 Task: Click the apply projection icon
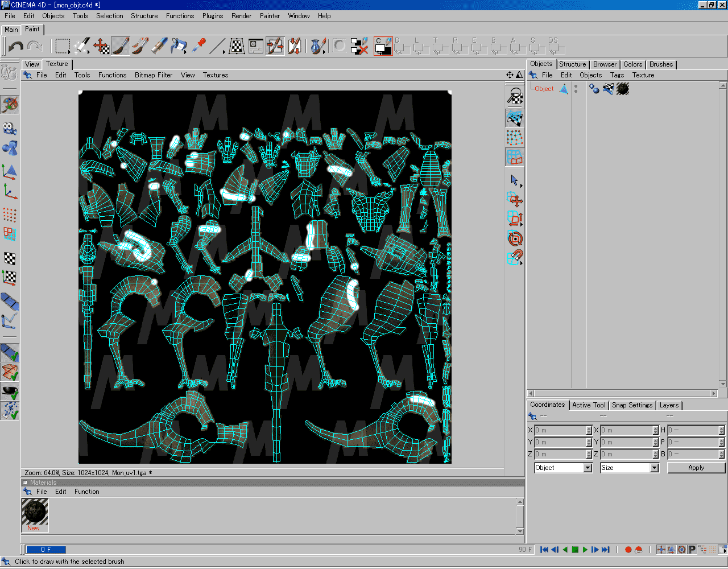coord(295,46)
